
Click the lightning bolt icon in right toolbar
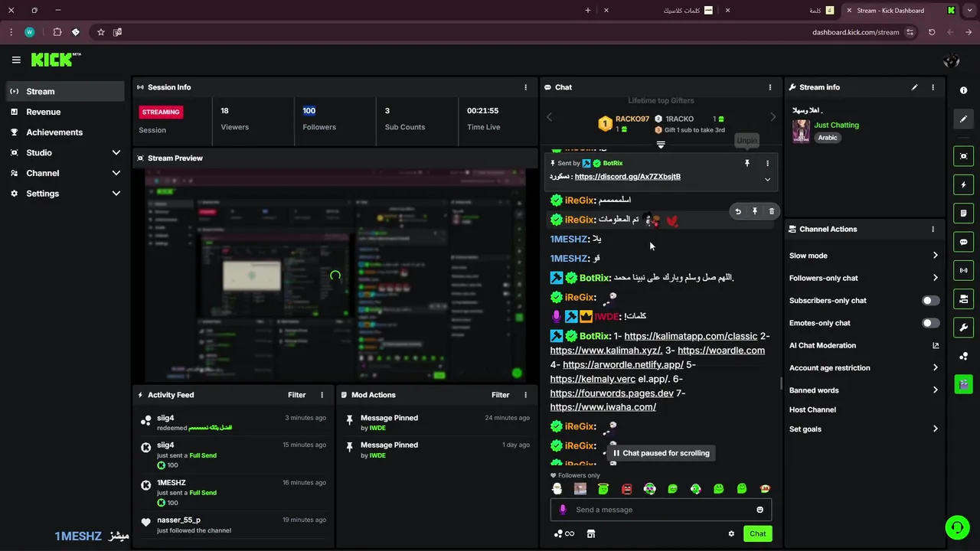[x=963, y=184]
